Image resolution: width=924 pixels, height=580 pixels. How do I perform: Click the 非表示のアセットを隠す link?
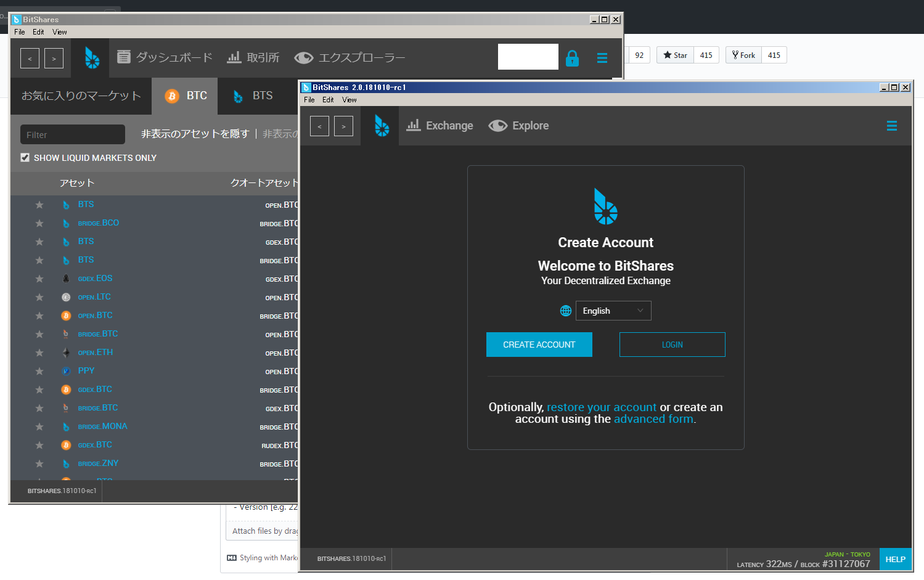click(x=195, y=134)
